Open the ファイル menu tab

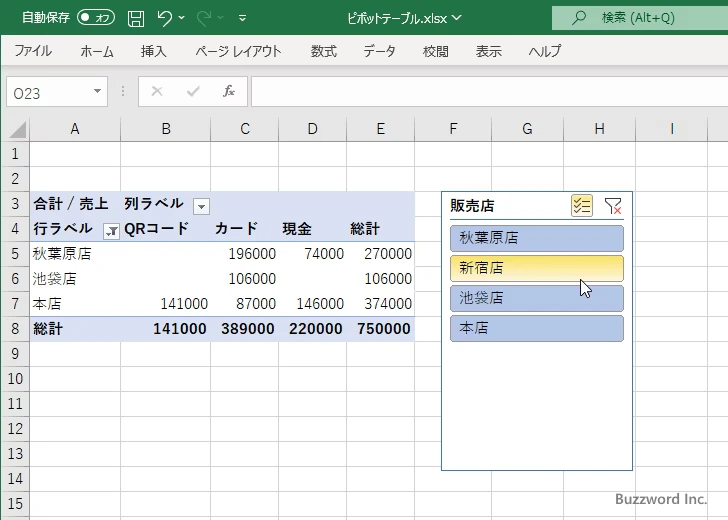33,51
